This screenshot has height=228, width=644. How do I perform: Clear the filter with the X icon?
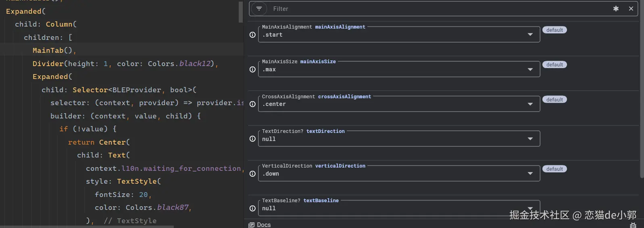631,8
